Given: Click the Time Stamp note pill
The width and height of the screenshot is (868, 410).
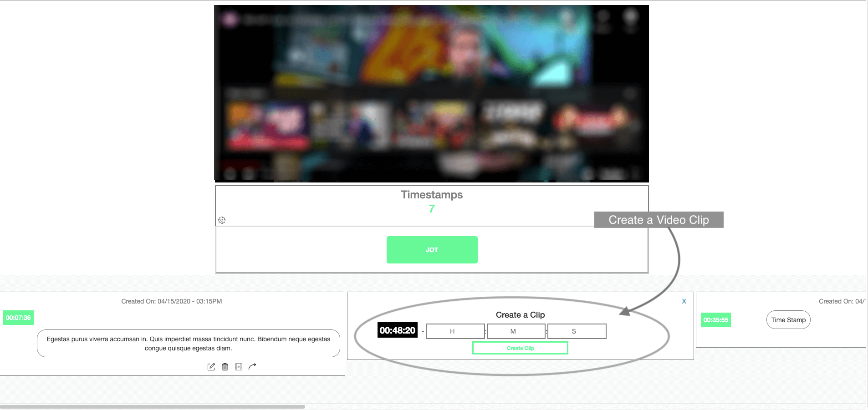Looking at the screenshot, I should click(x=788, y=320).
